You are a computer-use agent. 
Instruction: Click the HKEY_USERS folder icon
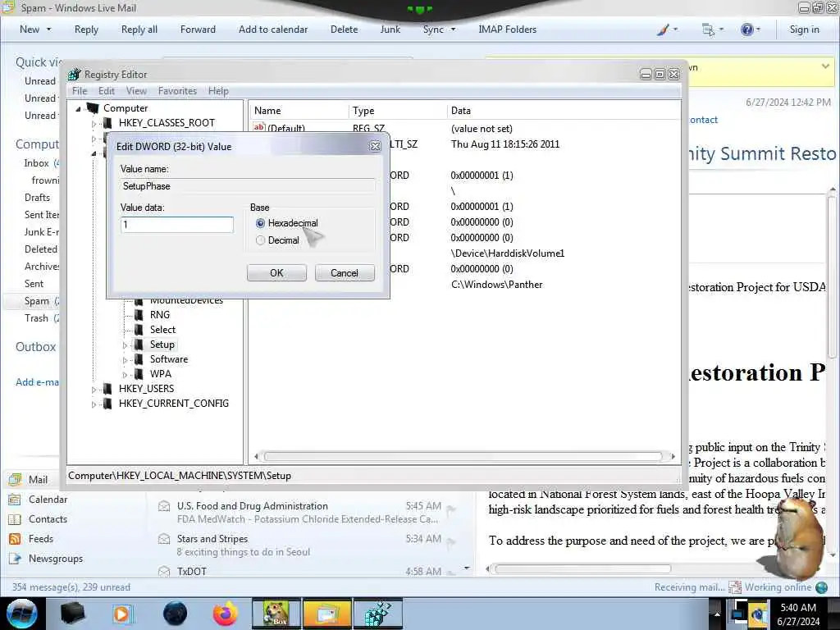[x=107, y=389]
